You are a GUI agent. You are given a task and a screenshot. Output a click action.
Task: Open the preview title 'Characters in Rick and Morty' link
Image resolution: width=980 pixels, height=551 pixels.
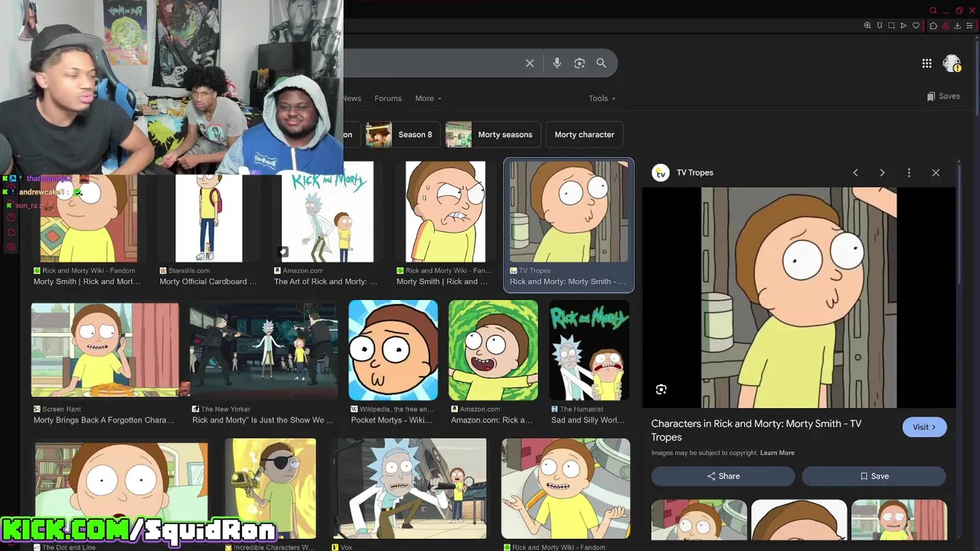[756, 430]
